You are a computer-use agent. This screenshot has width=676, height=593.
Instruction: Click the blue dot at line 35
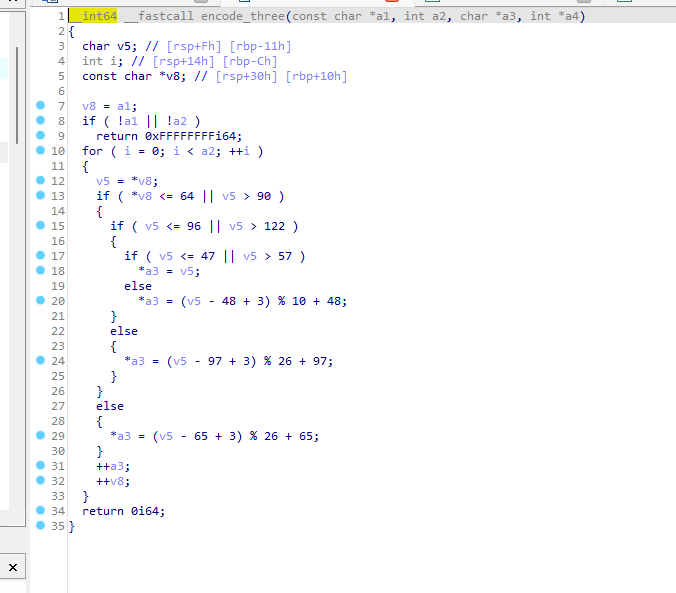coord(40,525)
